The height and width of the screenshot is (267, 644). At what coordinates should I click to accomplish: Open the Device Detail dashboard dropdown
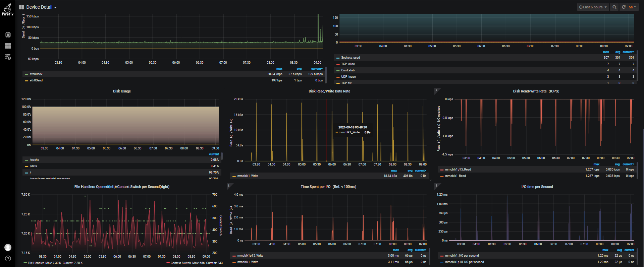41,7
